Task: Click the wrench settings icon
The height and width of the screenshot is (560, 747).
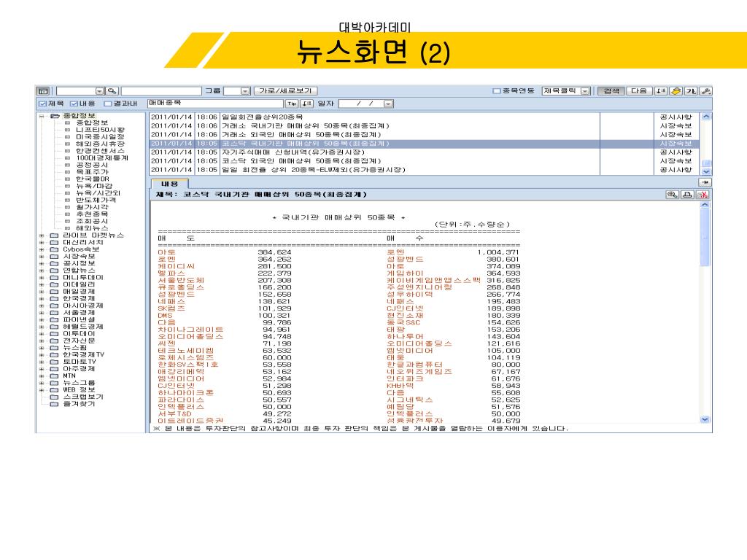Action: pyautogui.click(x=705, y=91)
